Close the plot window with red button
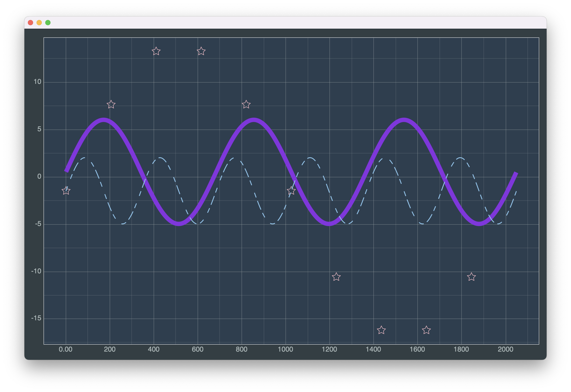This screenshot has height=392, width=571. [30, 23]
